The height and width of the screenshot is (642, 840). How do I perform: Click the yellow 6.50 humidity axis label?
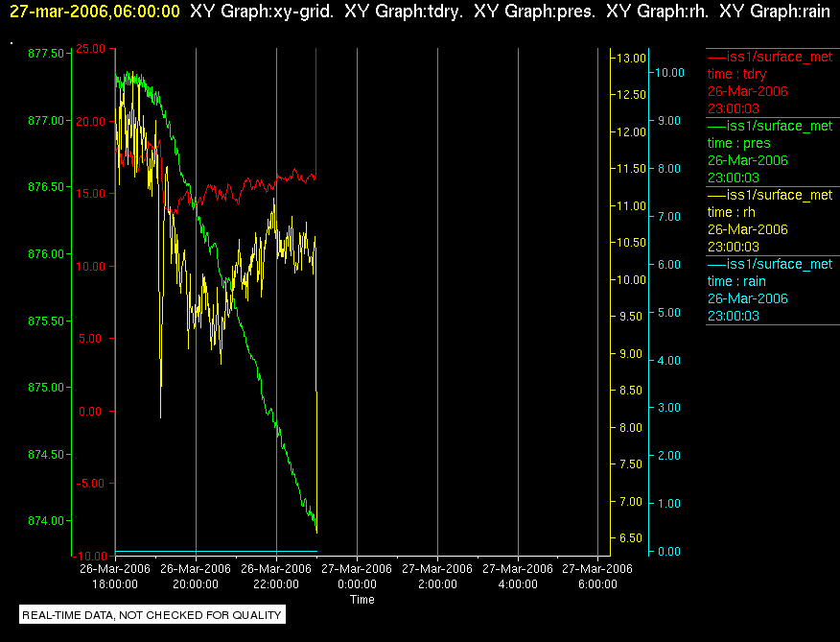631,538
